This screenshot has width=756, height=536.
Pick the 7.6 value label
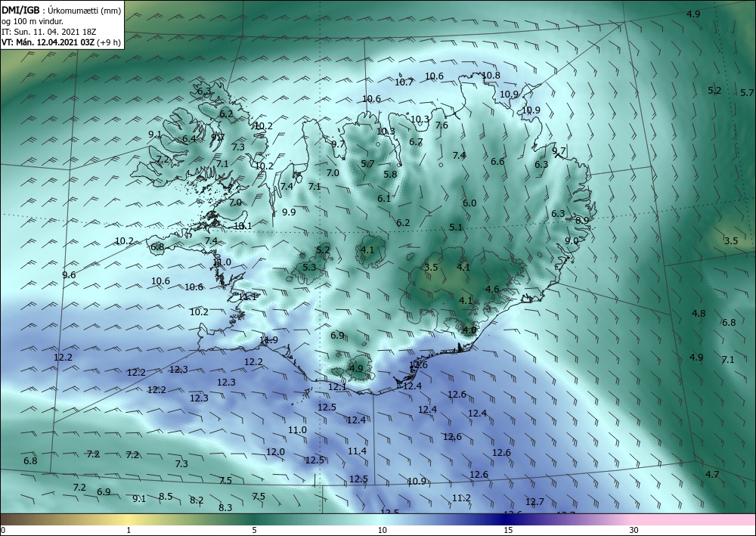click(442, 125)
